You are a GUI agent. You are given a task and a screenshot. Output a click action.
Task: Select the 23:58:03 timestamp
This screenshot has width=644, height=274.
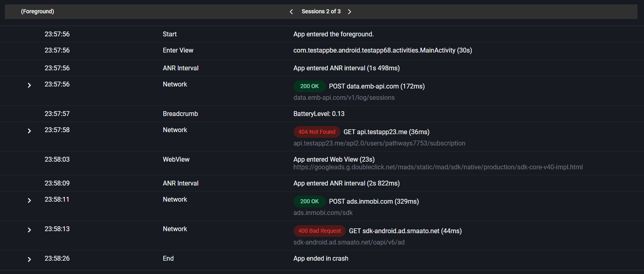click(x=57, y=160)
